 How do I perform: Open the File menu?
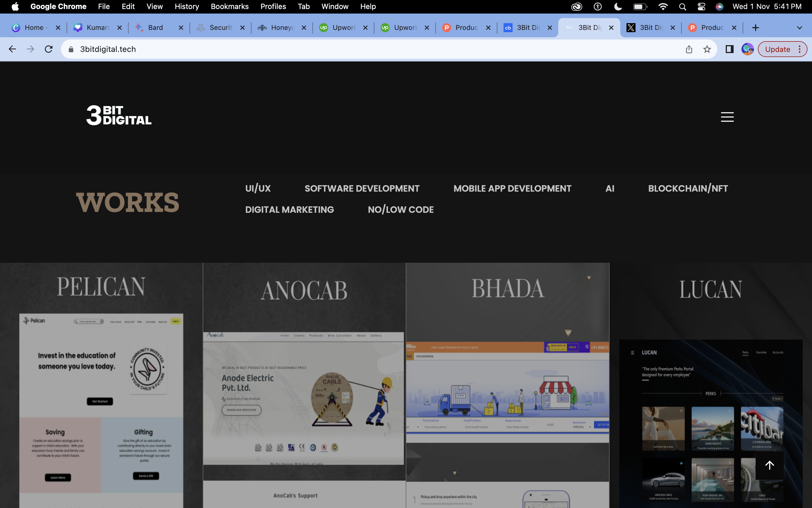pyautogui.click(x=104, y=6)
